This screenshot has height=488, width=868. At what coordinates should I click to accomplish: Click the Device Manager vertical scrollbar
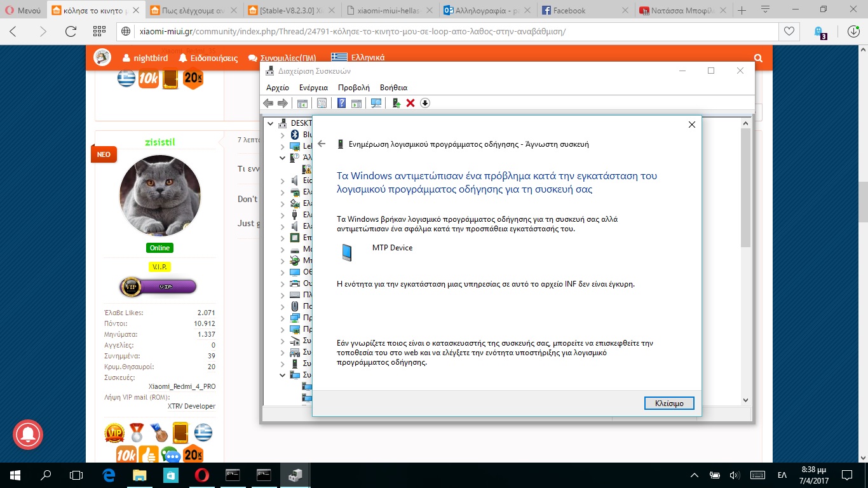click(746, 254)
